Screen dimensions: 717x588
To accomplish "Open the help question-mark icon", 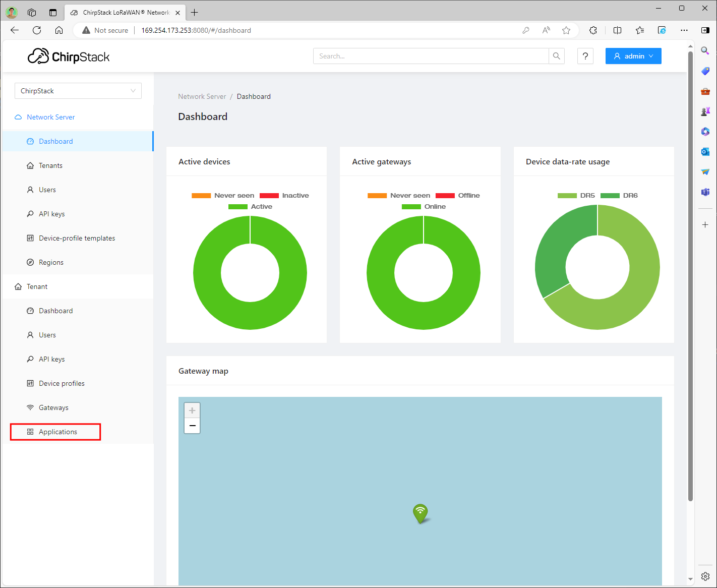I will (x=585, y=56).
